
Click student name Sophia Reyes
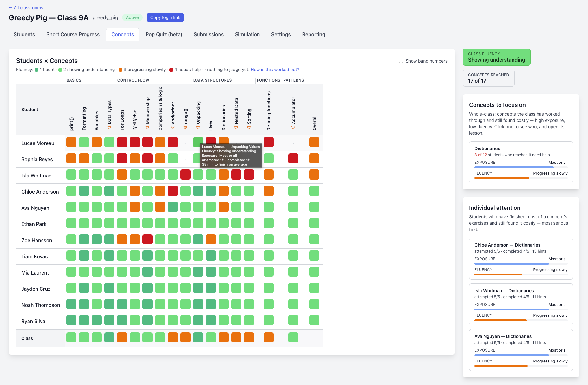(x=37, y=159)
